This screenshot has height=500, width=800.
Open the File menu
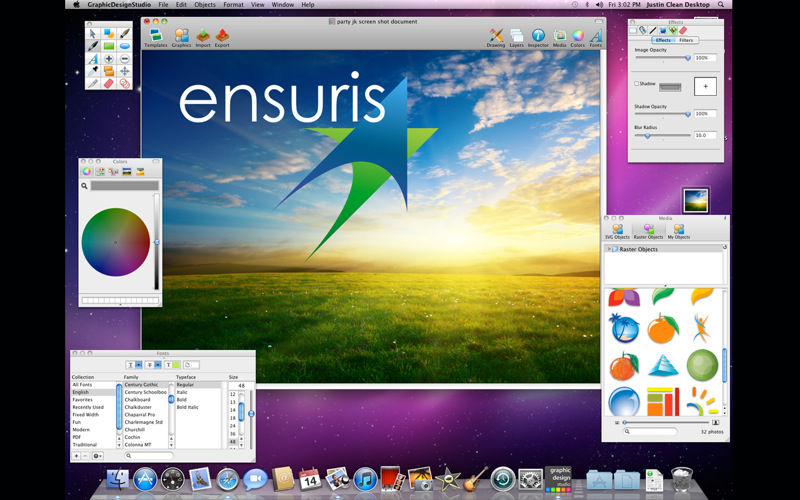(x=163, y=5)
